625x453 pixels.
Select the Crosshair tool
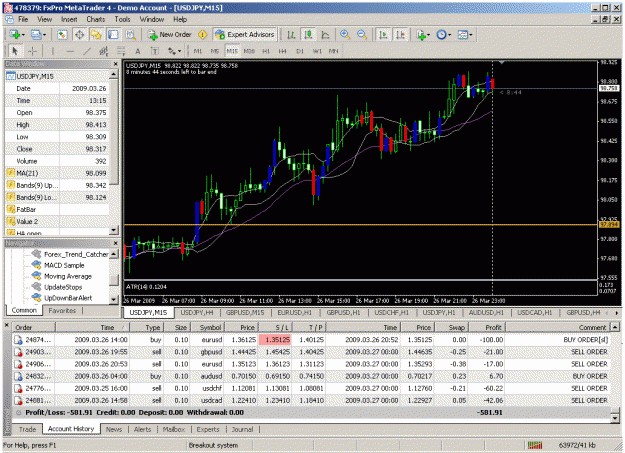[32, 51]
